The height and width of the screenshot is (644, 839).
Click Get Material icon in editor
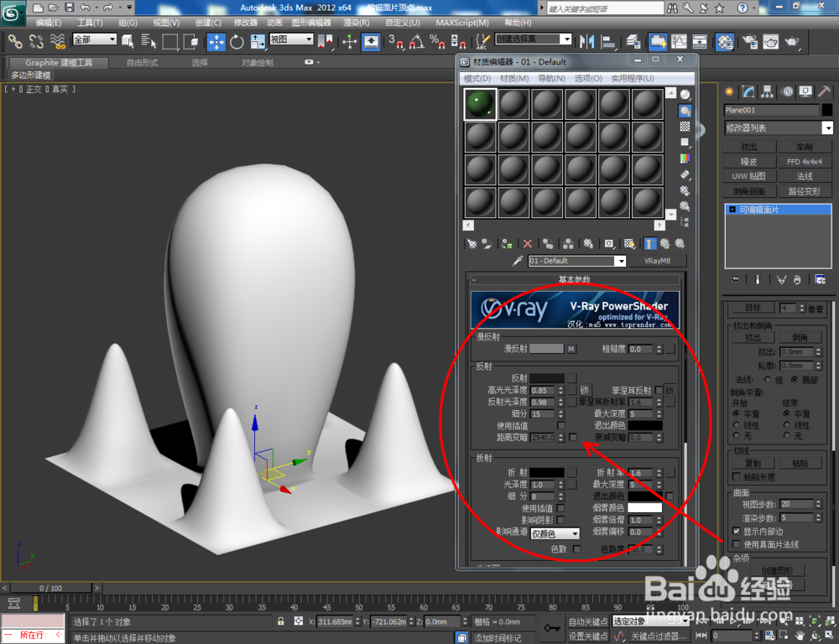[472, 244]
